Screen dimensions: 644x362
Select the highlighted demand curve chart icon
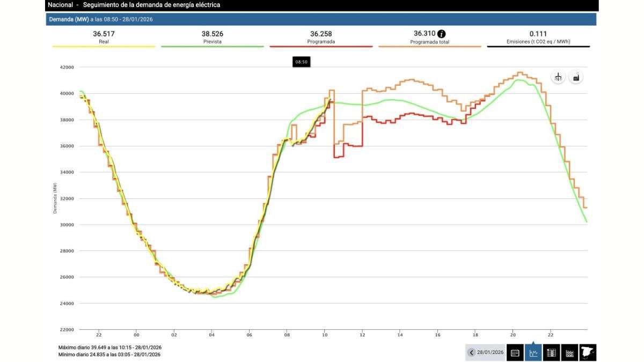tap(532, 352)
